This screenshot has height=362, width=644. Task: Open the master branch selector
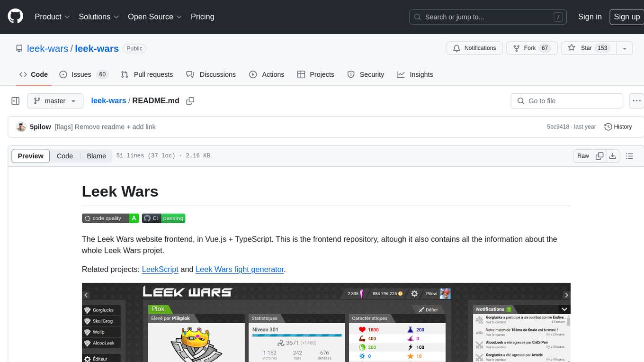[x=55, y=101]
